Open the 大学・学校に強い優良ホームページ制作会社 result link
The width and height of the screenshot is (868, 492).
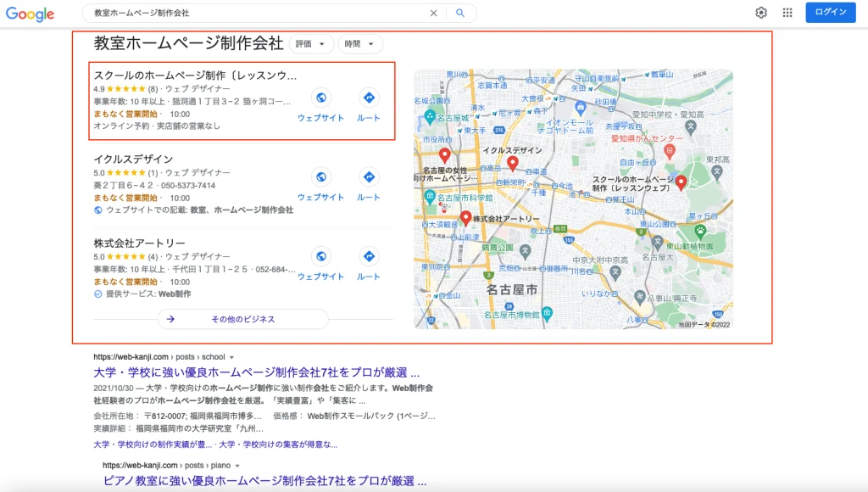(x=256, y=372)
